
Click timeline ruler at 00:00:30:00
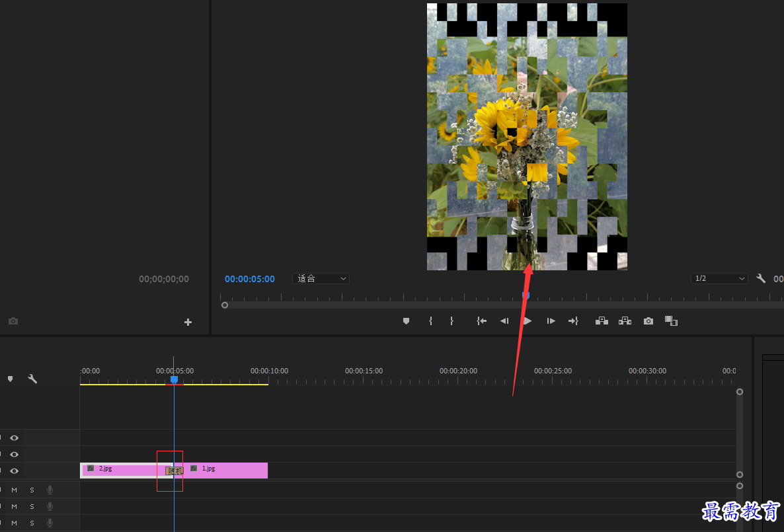[x=647, y=371]
